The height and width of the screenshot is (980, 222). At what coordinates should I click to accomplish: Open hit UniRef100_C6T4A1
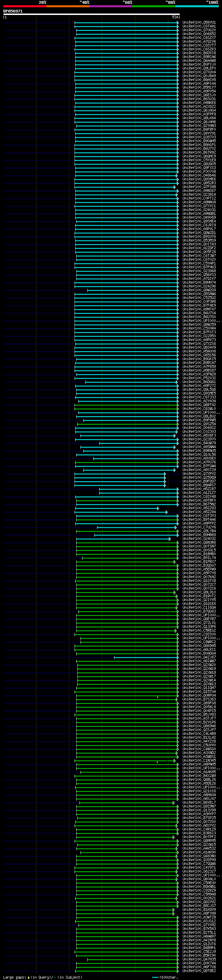[199, 26]
